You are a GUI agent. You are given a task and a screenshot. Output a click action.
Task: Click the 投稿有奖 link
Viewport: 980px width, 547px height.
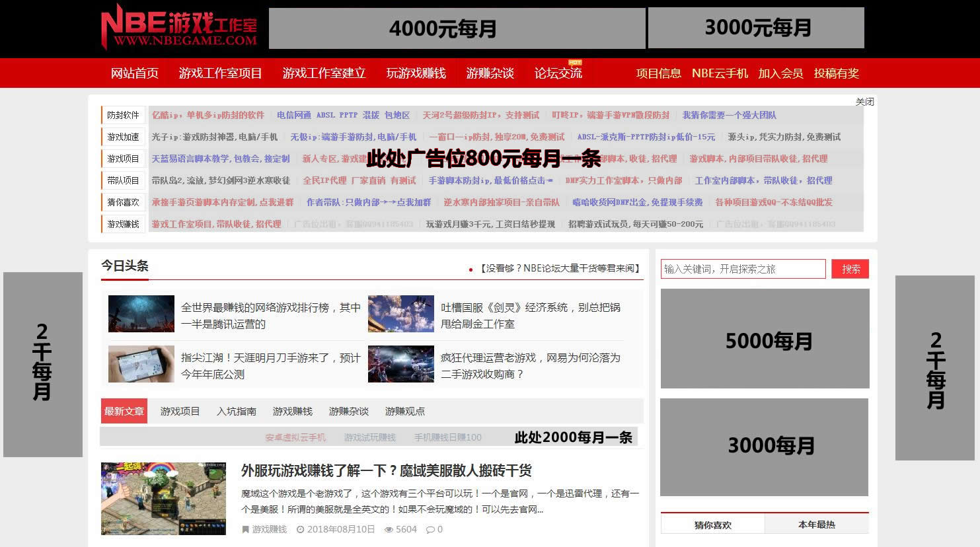(836, 73)
